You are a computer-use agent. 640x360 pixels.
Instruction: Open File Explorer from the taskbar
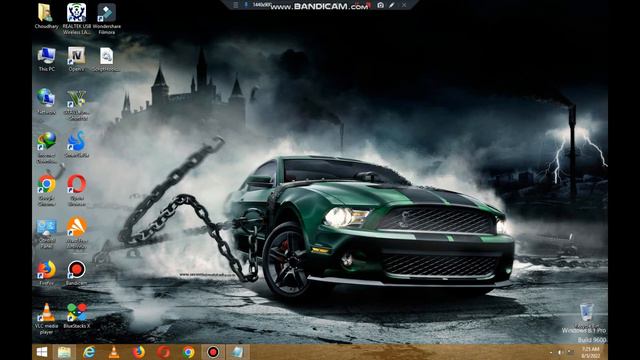click(x=64, y=352)
